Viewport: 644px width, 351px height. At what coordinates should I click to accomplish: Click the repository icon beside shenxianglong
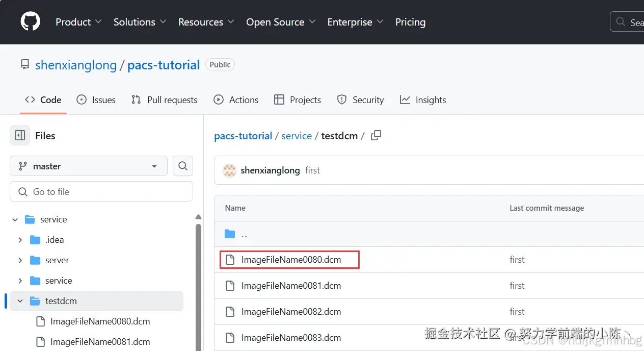point(25,65)
